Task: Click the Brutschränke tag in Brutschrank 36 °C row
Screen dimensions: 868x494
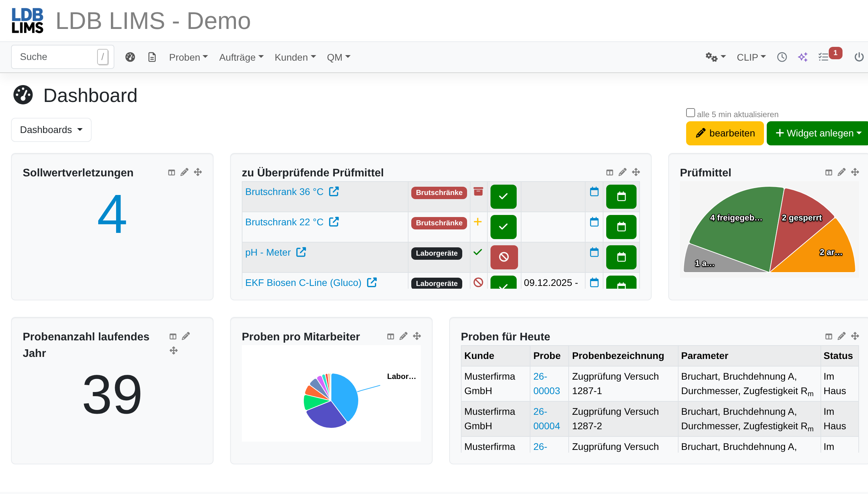Action: 439,193
